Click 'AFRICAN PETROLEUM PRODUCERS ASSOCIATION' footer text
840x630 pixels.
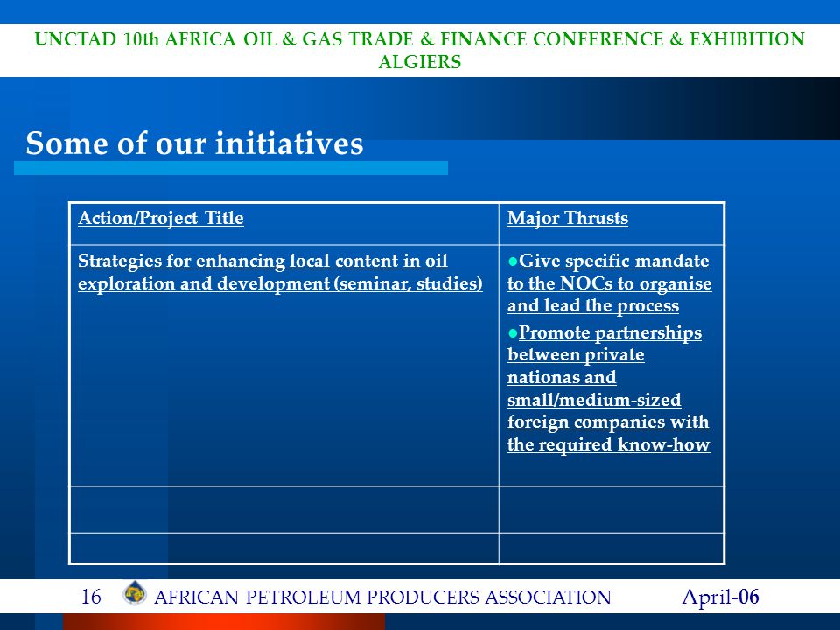pos(382,598)
